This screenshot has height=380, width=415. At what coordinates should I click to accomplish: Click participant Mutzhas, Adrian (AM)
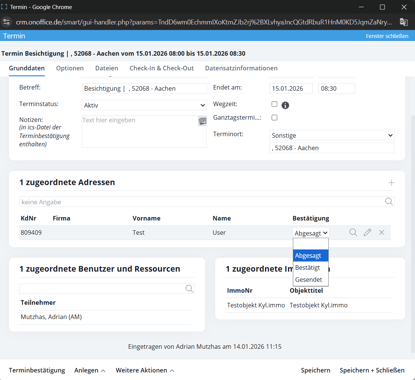coord(51,317)
